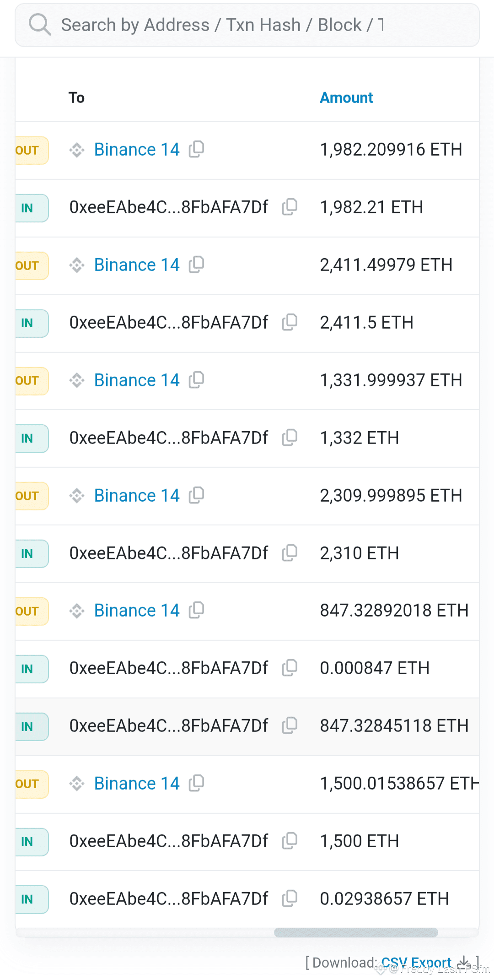This screenshot has height=980, width=494.
Task: Click the horizontal table scrollbar
Action: pos(356,932)
